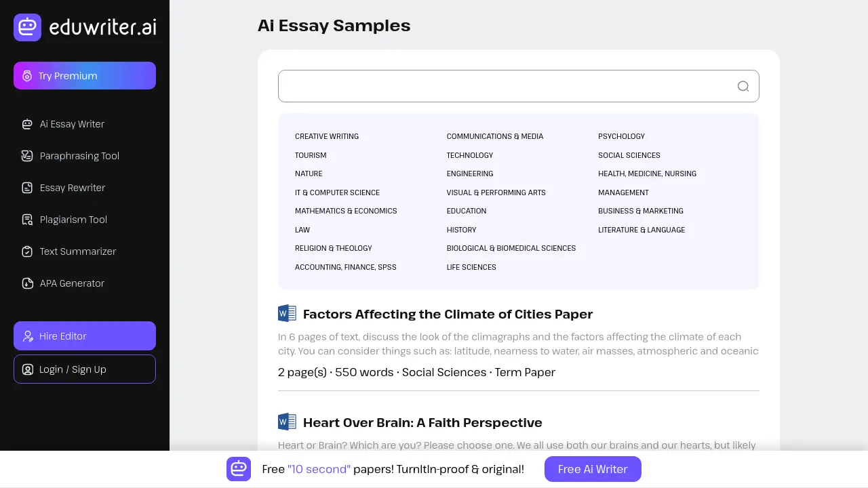868x488 pixels.
Task: Open the Plagiarism Tool
Action: tap(26, 220)
